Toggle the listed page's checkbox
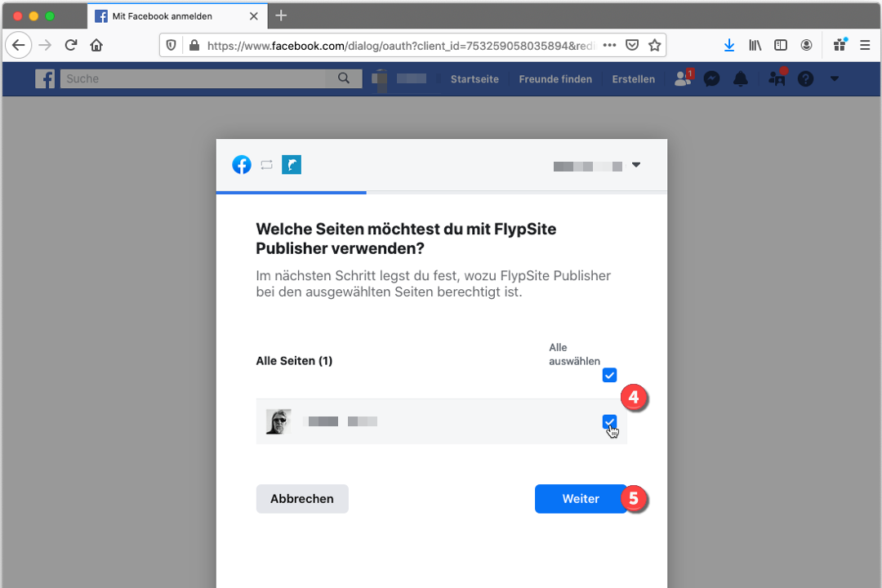Screen dimensions: 882x588 [x=609, y=421]
